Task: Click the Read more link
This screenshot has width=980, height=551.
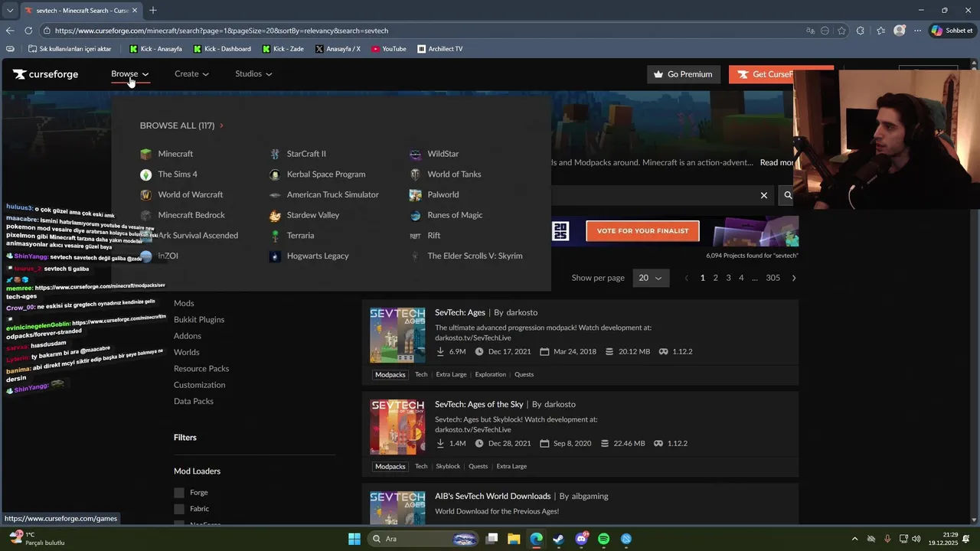Action: [x=776, y=162]
